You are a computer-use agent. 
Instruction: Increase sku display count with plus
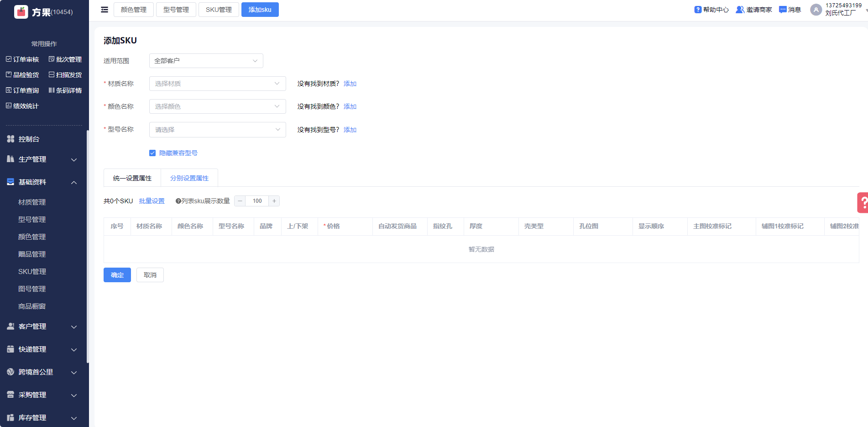pos(274,201)
